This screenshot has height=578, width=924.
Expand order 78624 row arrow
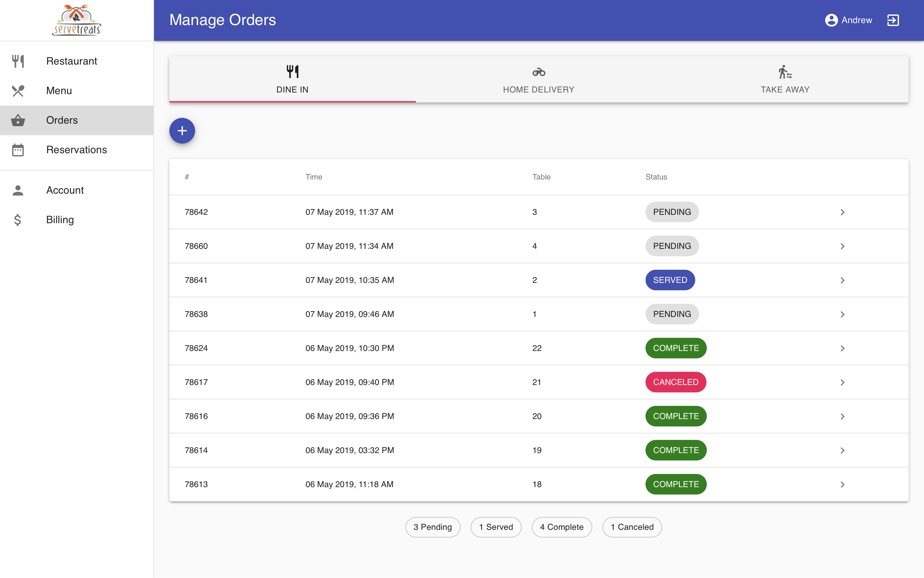tap(842, 348)
